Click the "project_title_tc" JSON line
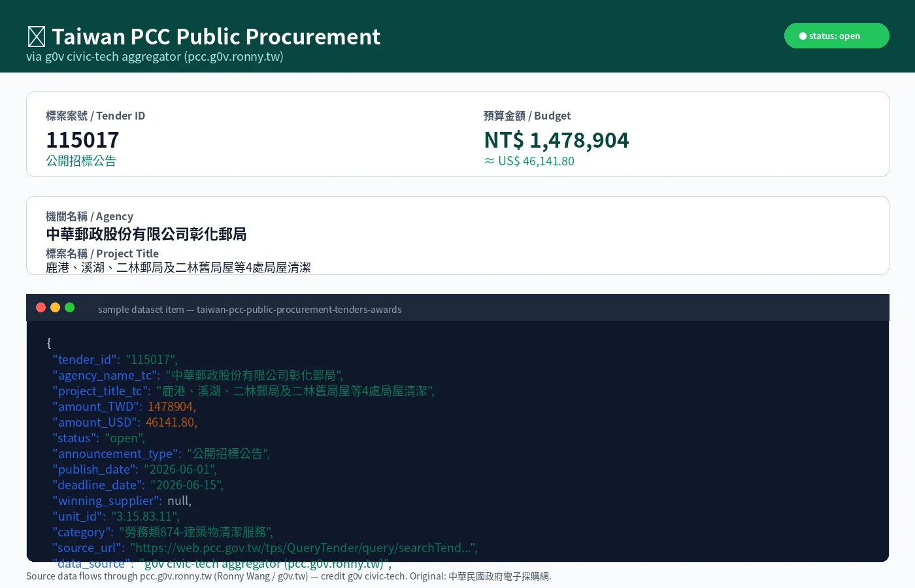 (x=244, y=391)
